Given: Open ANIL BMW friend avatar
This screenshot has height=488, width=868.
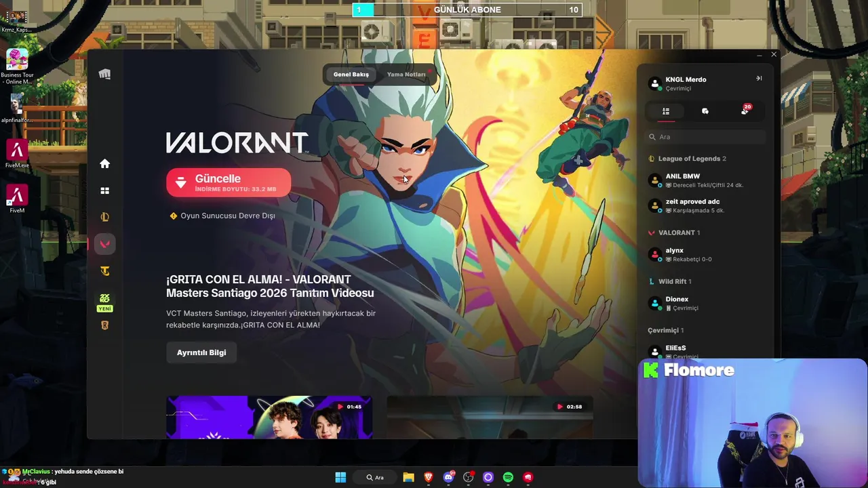Looking at the screenshot, I should coord(655,180).
